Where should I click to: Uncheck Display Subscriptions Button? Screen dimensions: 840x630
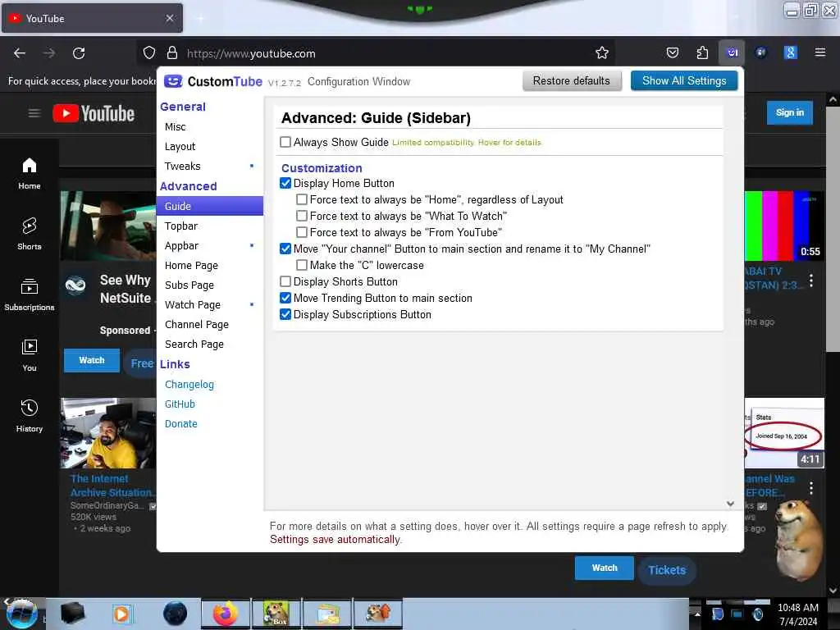[x=285, y=314]
